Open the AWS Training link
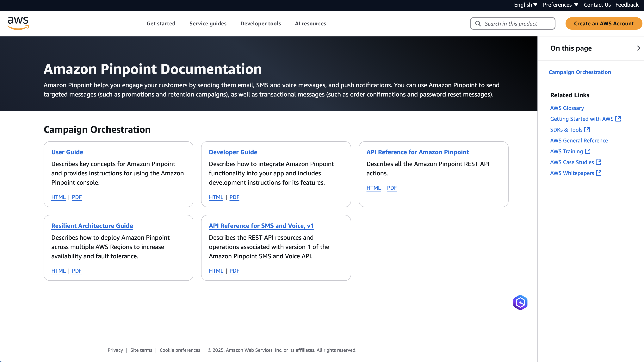Image resolution: width=644 pixels, height=362 pixels. pos(566,151)
